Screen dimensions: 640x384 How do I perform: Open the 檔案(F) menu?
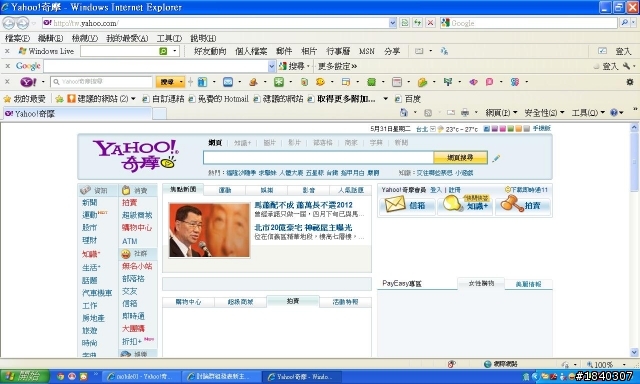17,38
